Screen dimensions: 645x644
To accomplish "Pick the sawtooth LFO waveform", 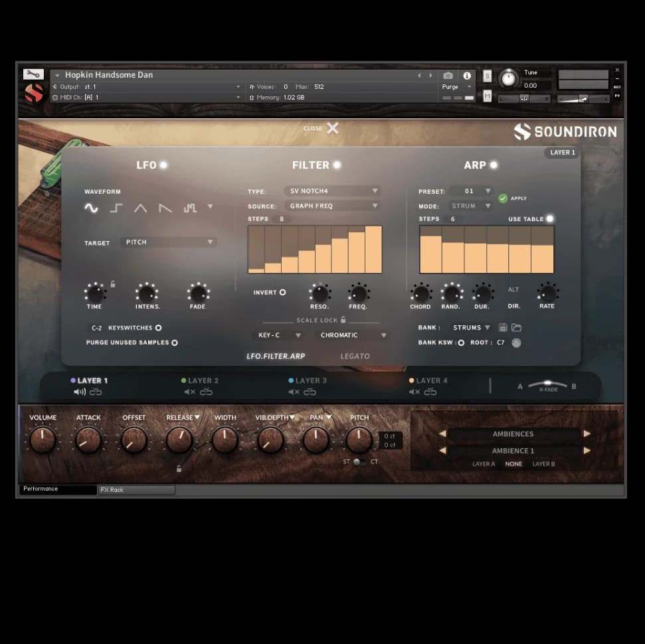I will (165, 208).
